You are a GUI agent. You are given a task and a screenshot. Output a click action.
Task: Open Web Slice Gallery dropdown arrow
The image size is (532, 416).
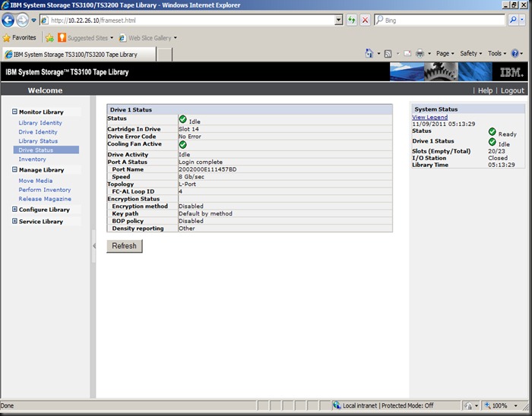coord(175,38)
